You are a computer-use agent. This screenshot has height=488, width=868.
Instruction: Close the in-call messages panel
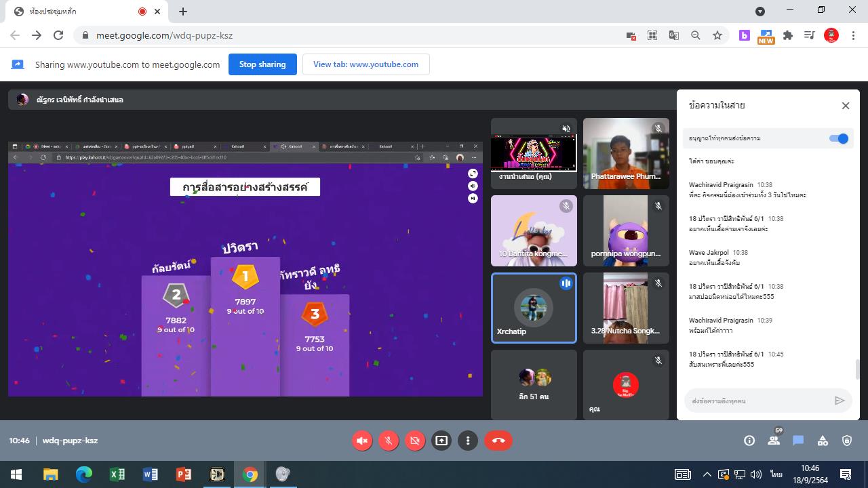[x=846, y=106]
